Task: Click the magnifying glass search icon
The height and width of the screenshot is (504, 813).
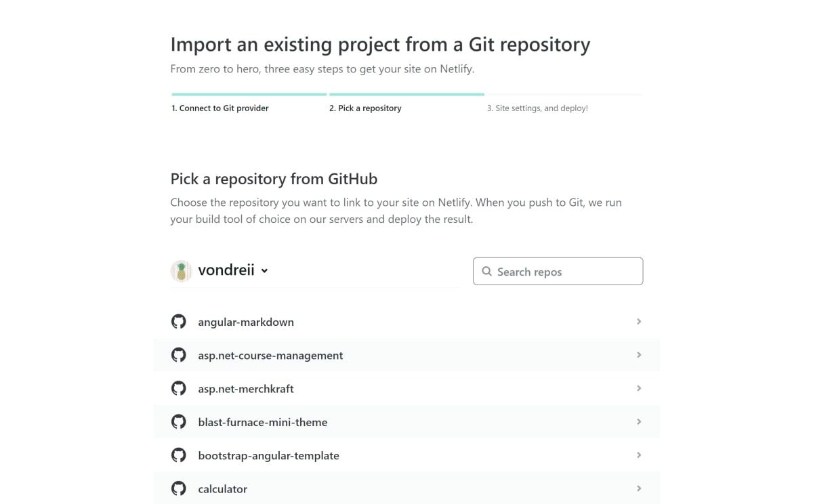Action: tap(486, 271)
